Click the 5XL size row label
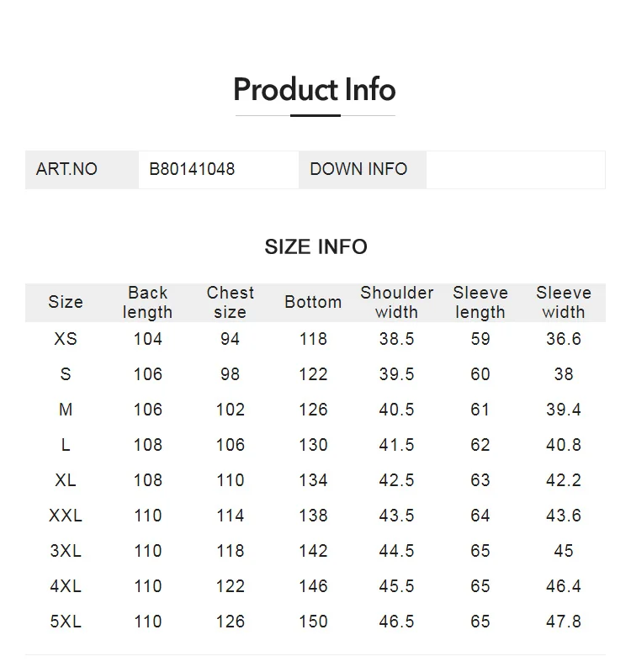The image size is (631, 672). (66, 622)
